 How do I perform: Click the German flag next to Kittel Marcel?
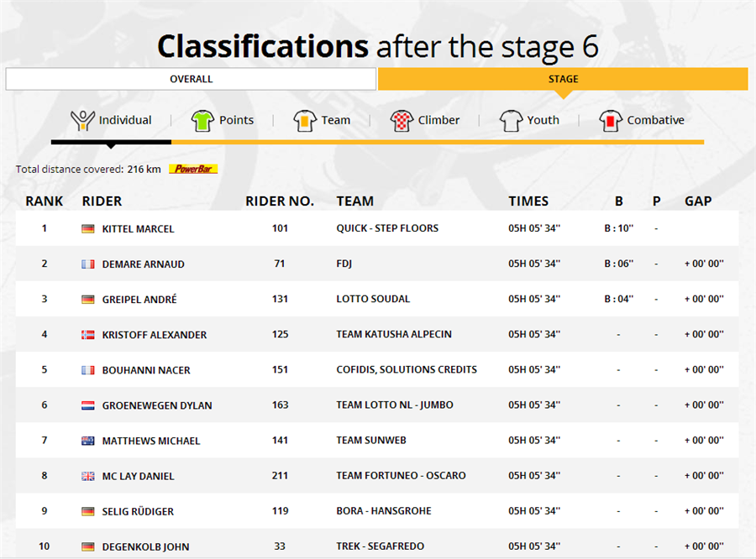[87, 228]
